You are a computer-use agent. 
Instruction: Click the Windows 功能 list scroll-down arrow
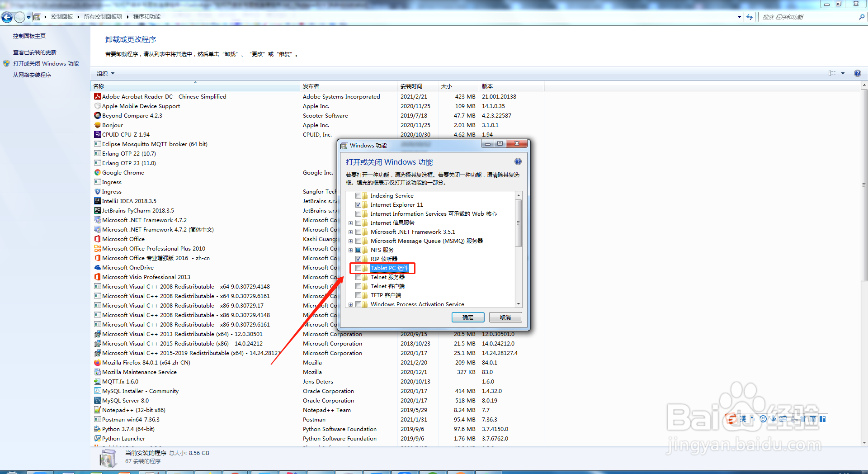point(519,304)
